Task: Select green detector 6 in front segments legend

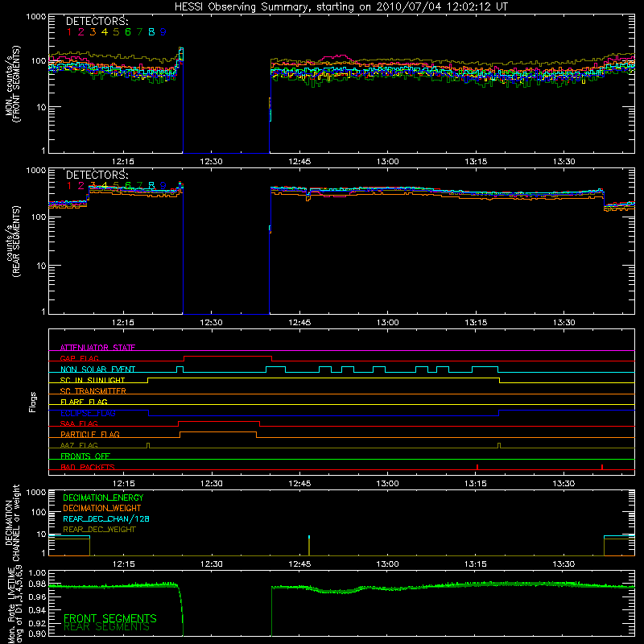Action: (128, 32)
